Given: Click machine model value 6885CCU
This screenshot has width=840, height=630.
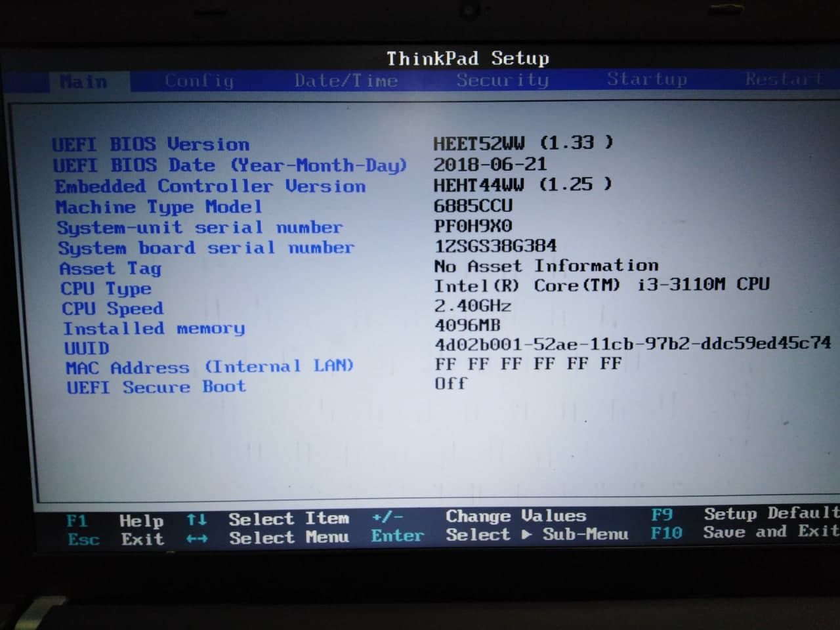Looking at the screenshot, I should coord(473,206).
